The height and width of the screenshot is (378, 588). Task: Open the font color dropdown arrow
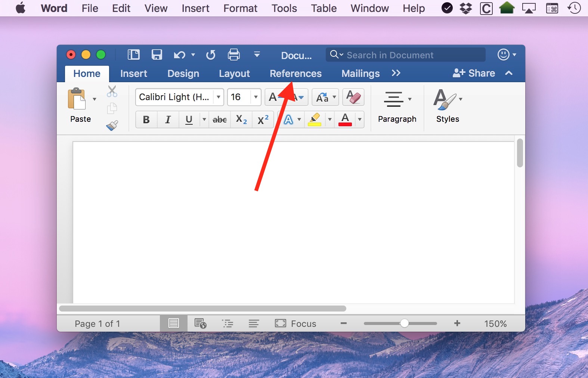[359, 120]
